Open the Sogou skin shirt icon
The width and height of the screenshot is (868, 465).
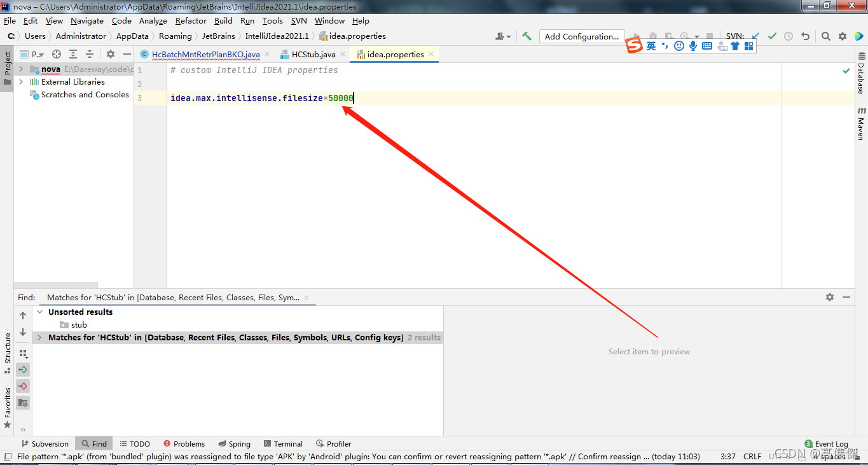click(x=735, y=46)
